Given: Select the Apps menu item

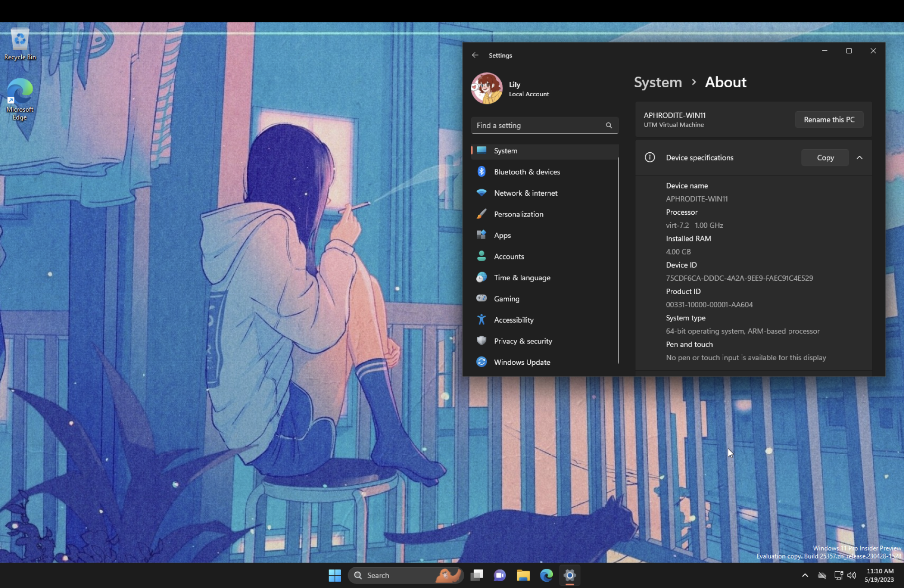Looking at the screenshot, I should (x=502, y=235).
